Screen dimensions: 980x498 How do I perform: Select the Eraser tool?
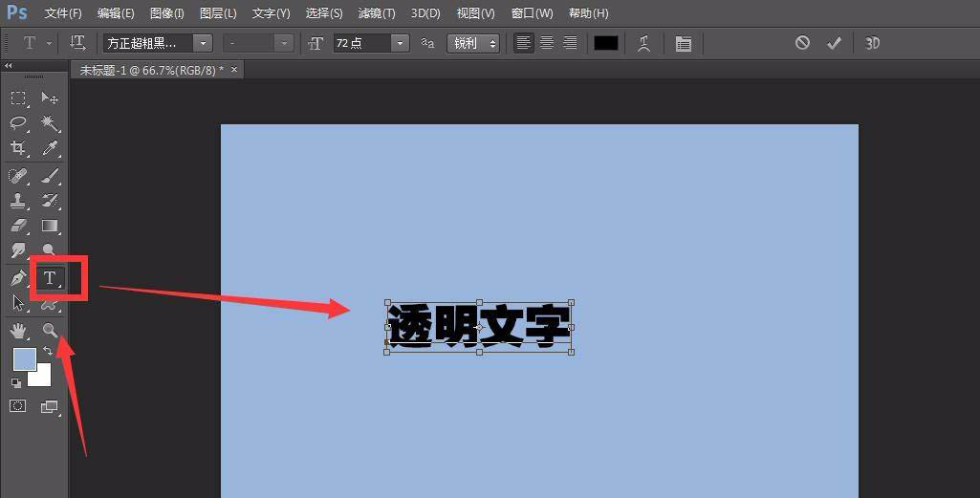point(18,226)
